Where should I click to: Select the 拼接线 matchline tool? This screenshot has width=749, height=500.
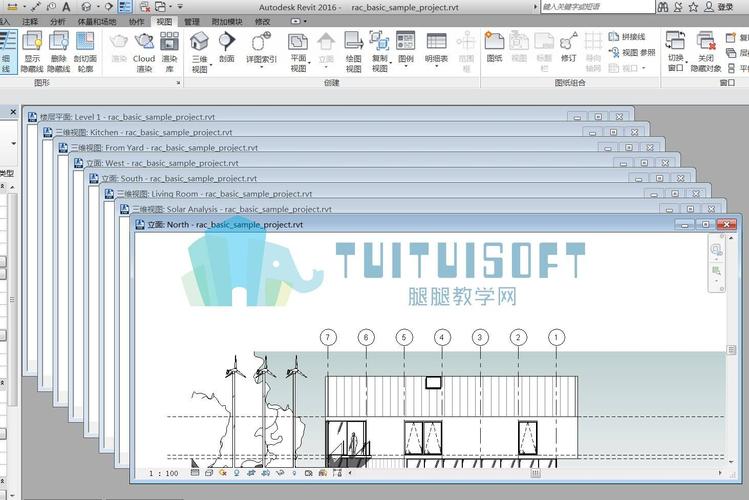point(627,36)
